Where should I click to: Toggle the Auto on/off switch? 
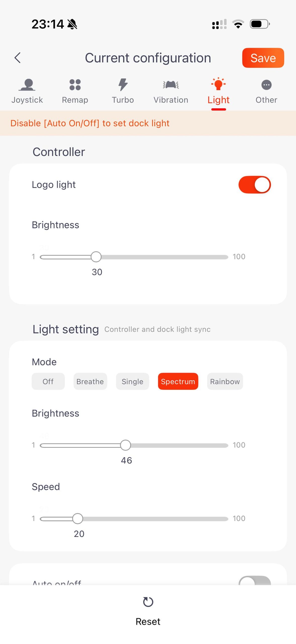[255, 580]
